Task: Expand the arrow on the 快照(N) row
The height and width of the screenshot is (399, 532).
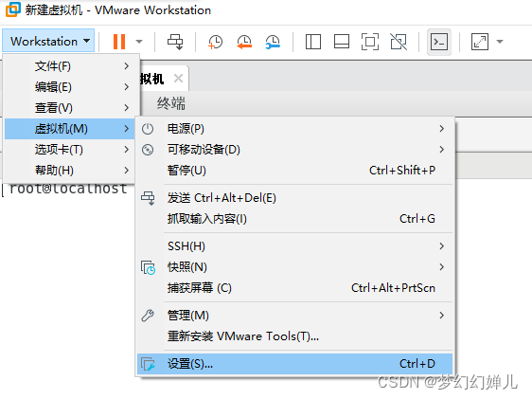Action: (x=441, y=267)
